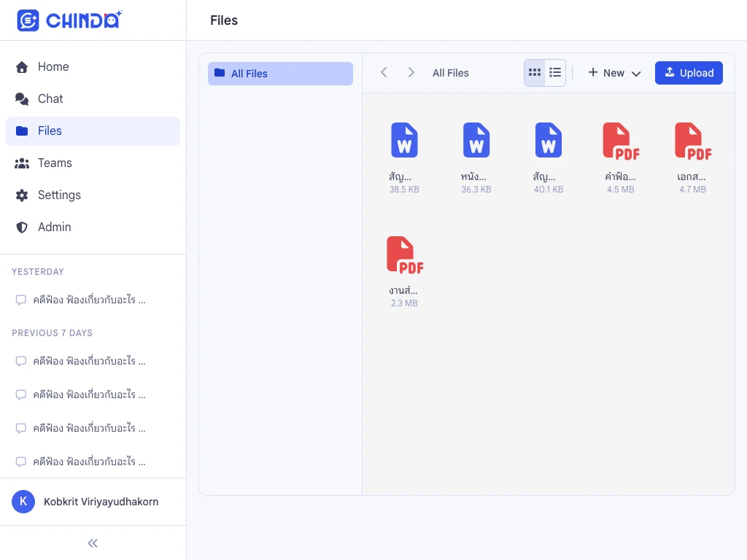Click the 'หนัง...' file name
Image resolution: width=747 pixels, height=560 pixels.
[x=473, y=176]
